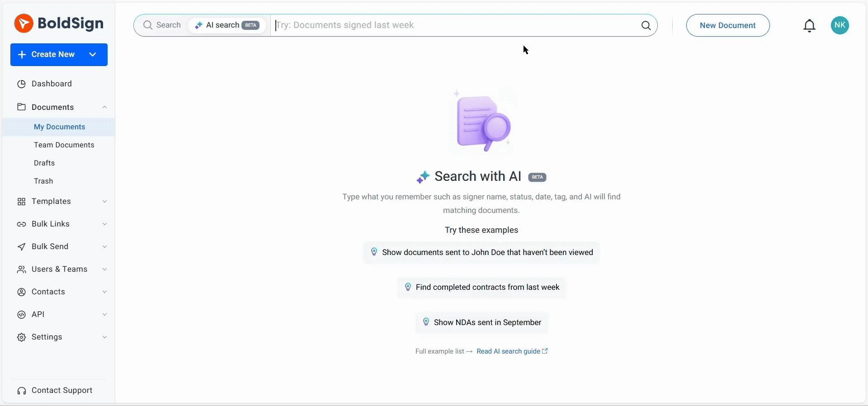Image resolution: width=868 pixels, height=406 pixels.
Task: Click the API code icon
Action: pos(21,315)
